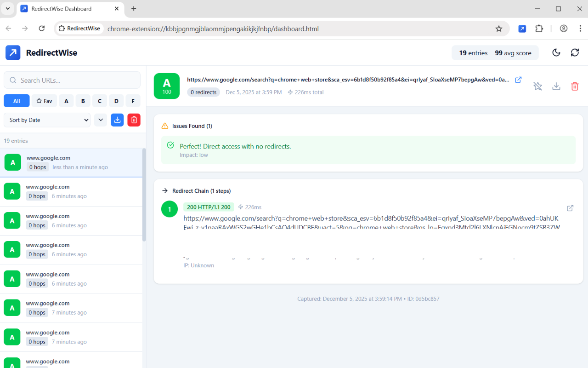Viewport: 588px width, 368px height.
Task: Click the 'IP: Unknown' text
Action: click(x=198, y=265)
